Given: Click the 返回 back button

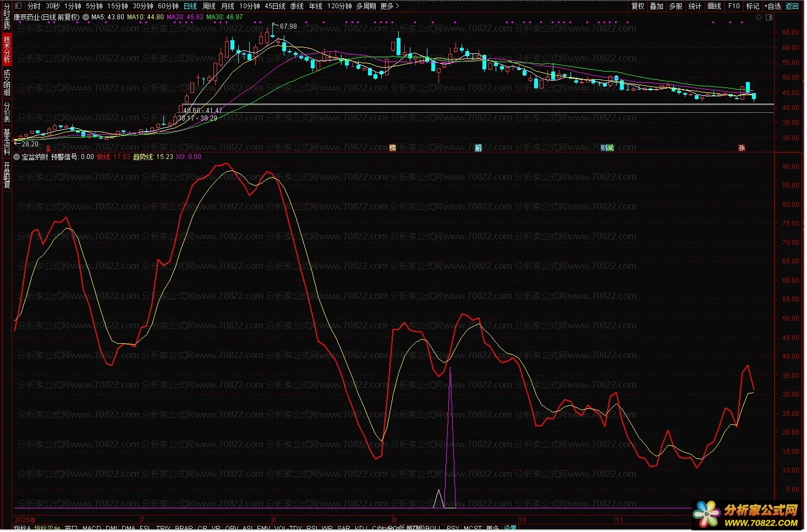Looking at the screenshot, I should [792, 6].
